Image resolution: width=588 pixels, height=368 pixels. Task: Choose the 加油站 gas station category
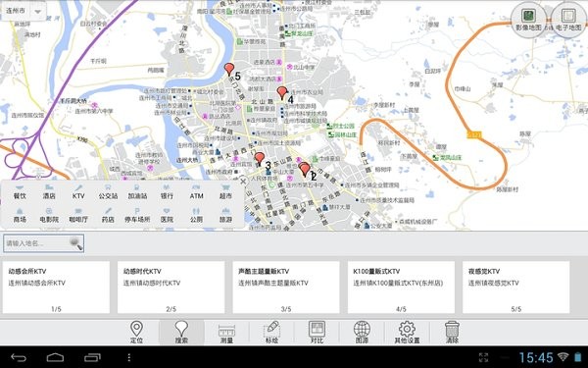[x=137, y=192]
